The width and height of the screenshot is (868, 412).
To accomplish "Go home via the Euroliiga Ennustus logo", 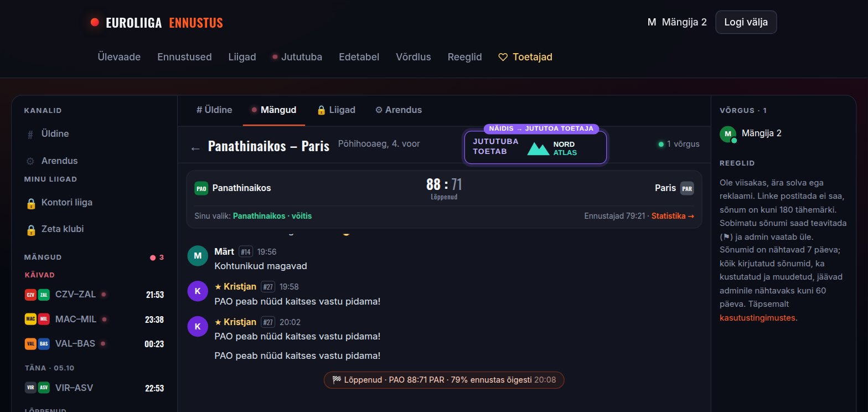I will click(157, 23).
